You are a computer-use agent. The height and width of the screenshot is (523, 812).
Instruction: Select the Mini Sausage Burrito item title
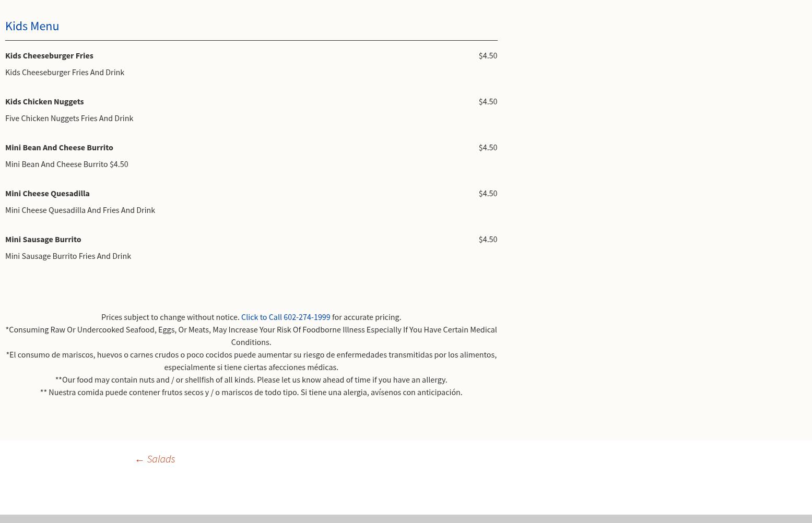(x=43, y=239)
